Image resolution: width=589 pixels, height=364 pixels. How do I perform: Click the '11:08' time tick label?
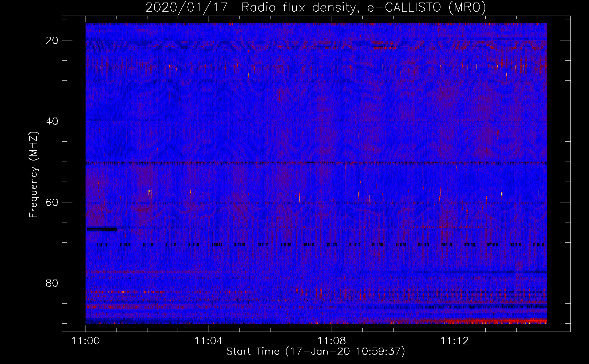pyautogui.click(x=332, y=341)
